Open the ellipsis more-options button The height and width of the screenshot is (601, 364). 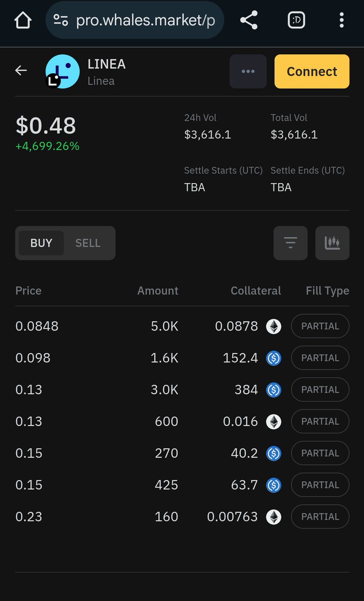pos(248,72)
